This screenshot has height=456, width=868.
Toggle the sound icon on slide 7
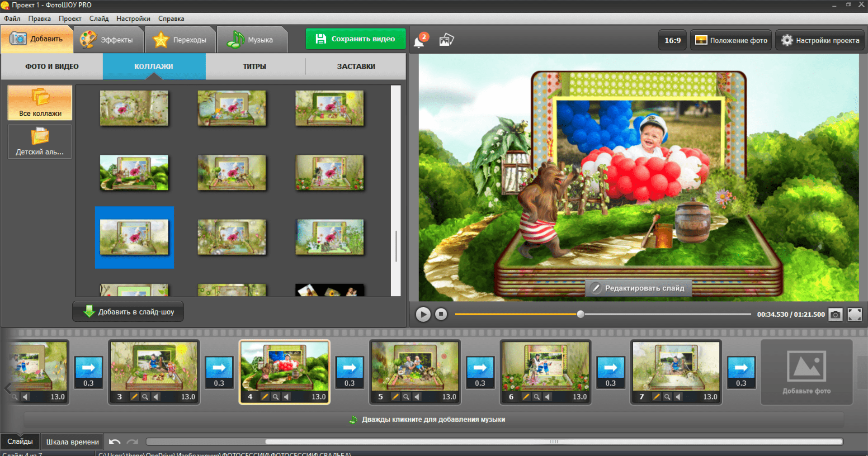(x=678, y=397)
